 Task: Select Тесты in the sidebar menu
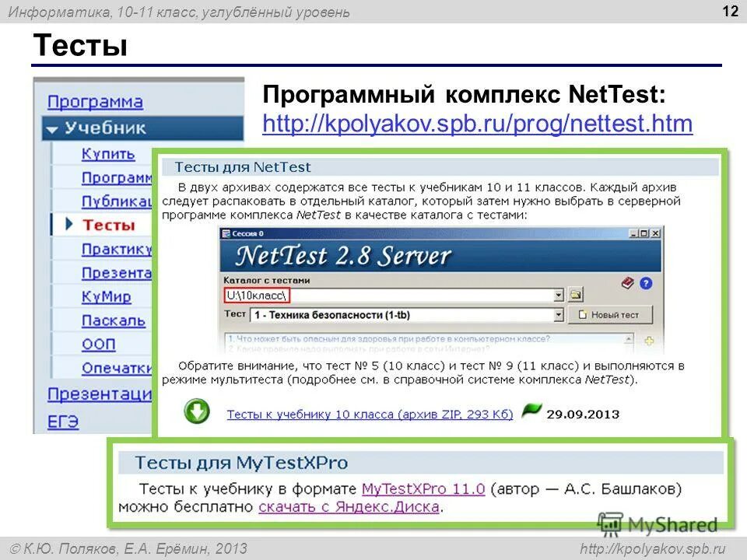click(x=107, y=225)
